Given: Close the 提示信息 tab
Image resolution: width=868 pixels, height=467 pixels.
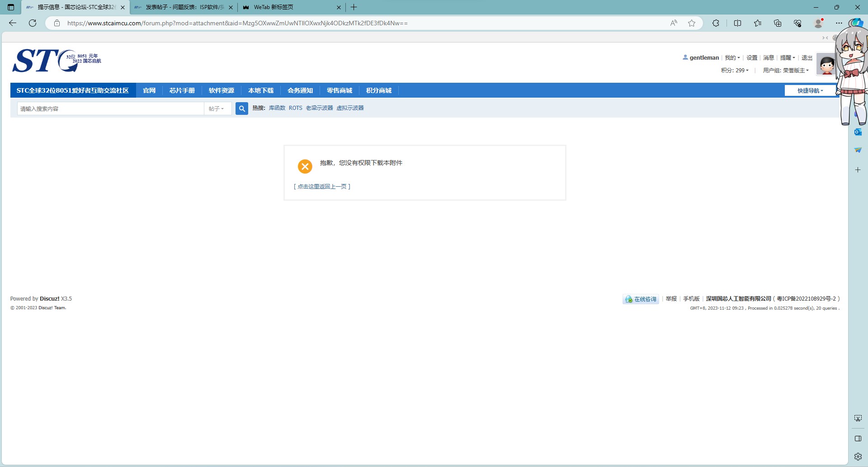Looking at the screenshot, I should click(123, 7).
